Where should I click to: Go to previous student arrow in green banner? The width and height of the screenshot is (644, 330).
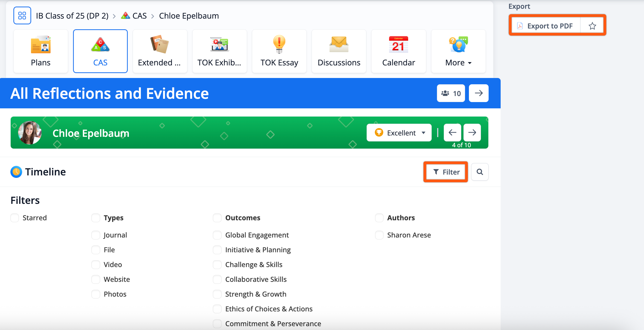point(452,133)
